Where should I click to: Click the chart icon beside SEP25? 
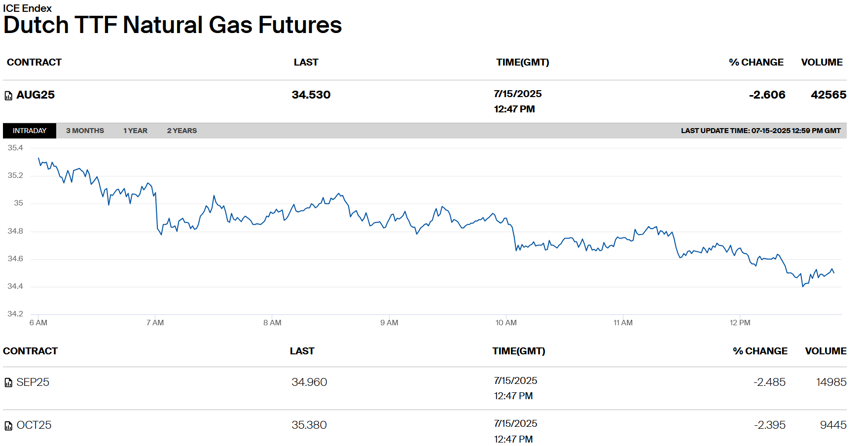(x=8, y=382)
